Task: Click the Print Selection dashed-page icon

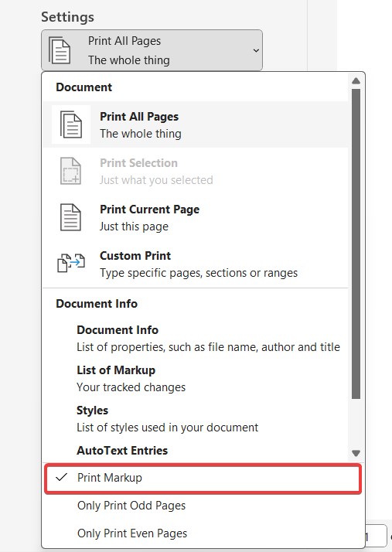Action: (71, 171)
